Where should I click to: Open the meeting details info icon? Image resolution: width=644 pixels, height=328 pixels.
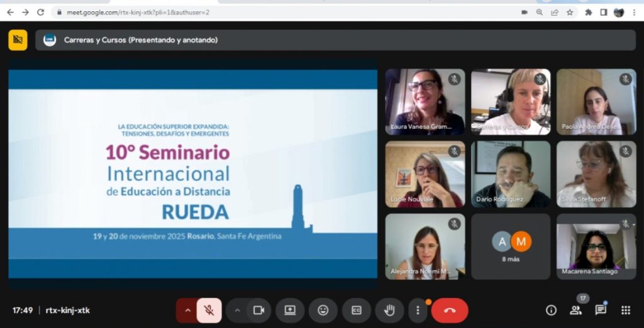pos(551,310)
